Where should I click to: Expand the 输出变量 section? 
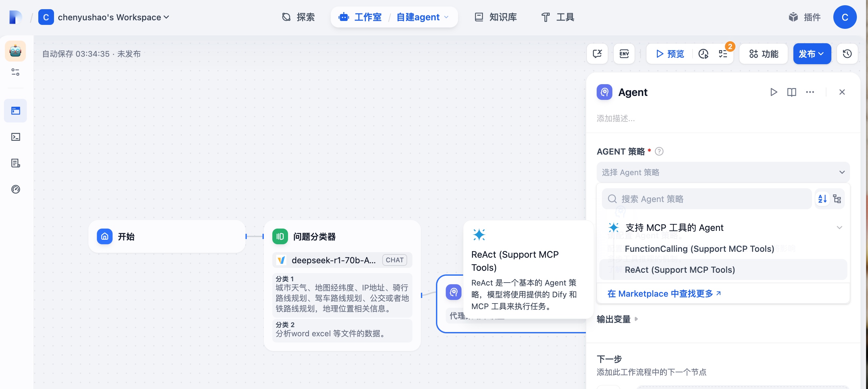[617, 319]
